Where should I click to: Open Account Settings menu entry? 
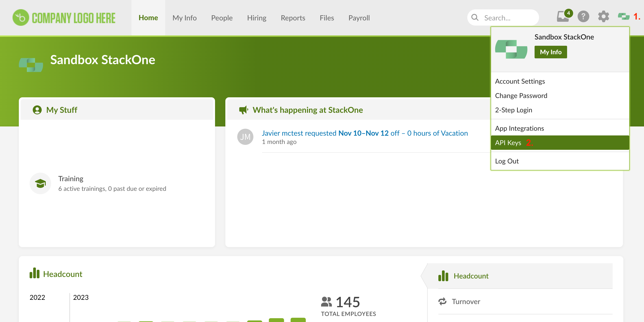tap(520, 81)
